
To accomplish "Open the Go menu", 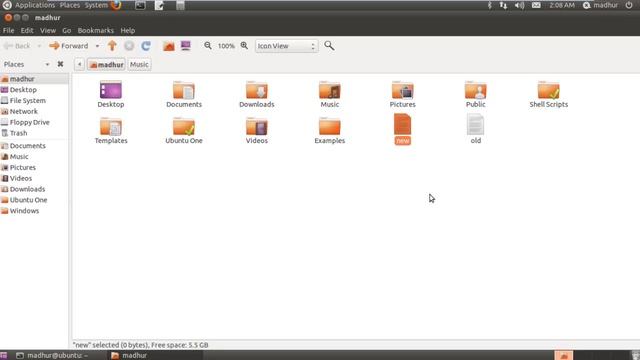I will pyautogui.click(x=67, y=31).
